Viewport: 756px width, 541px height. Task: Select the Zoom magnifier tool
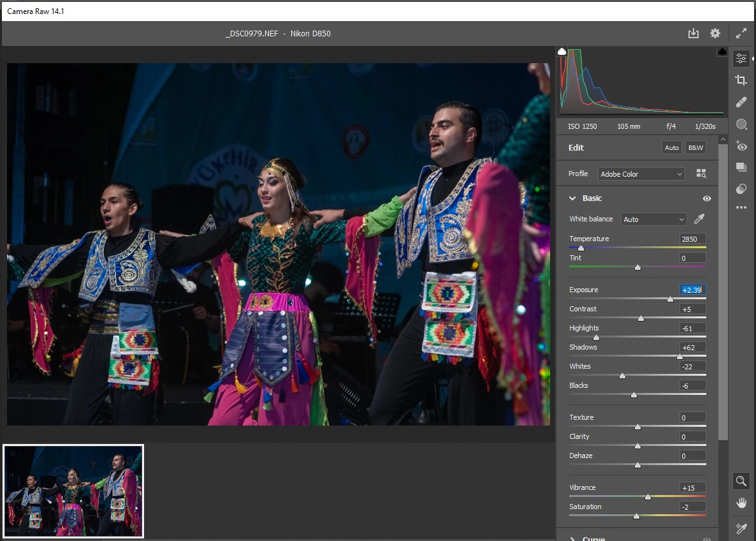741,481
